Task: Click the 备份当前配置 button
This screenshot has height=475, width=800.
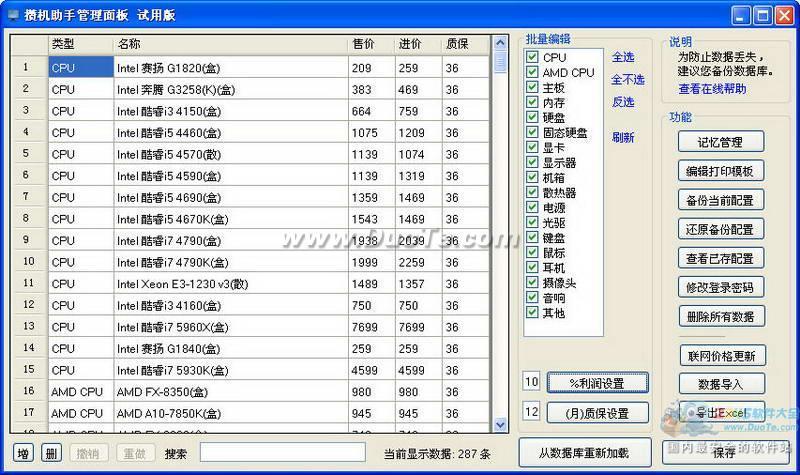Action: pyautogui.click(x=720, y=200)
